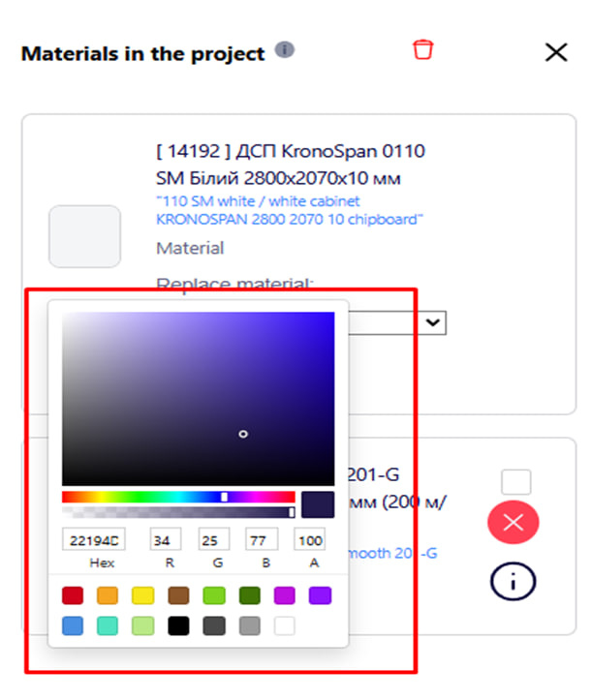Pick the black preset color swatch
Screen dimensions: 592x700
pyautogui.click(x=178, y=625)
